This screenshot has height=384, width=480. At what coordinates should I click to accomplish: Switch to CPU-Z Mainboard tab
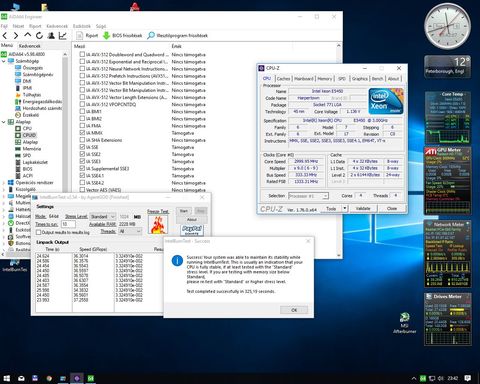(304, 79)
